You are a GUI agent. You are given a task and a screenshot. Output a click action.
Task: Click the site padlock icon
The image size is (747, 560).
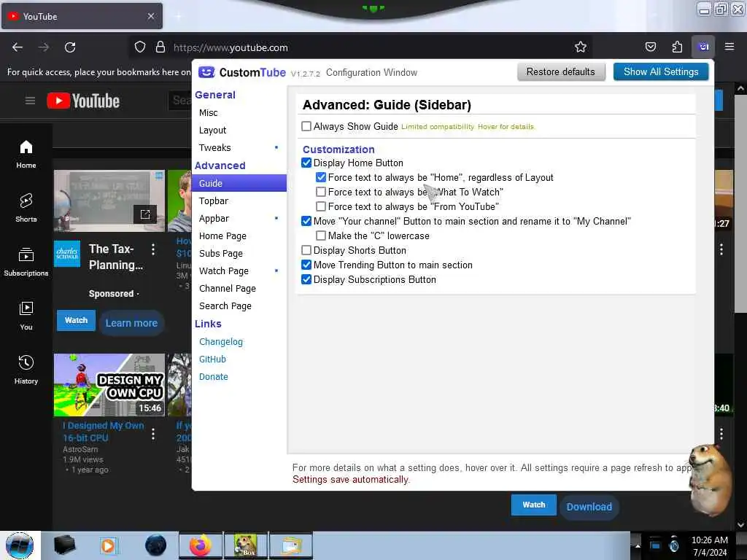click(160, 47)
